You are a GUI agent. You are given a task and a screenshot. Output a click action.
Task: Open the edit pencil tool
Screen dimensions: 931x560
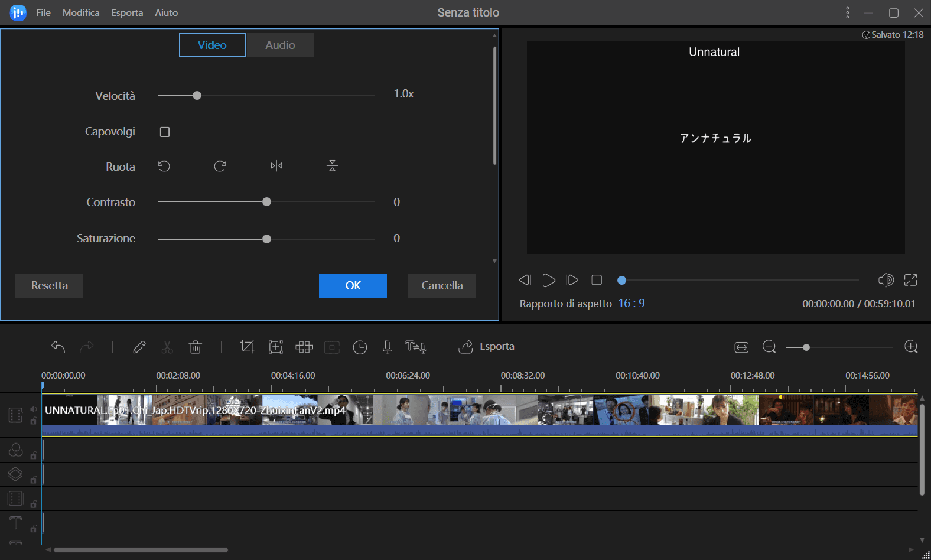click(x=139, y=347)
